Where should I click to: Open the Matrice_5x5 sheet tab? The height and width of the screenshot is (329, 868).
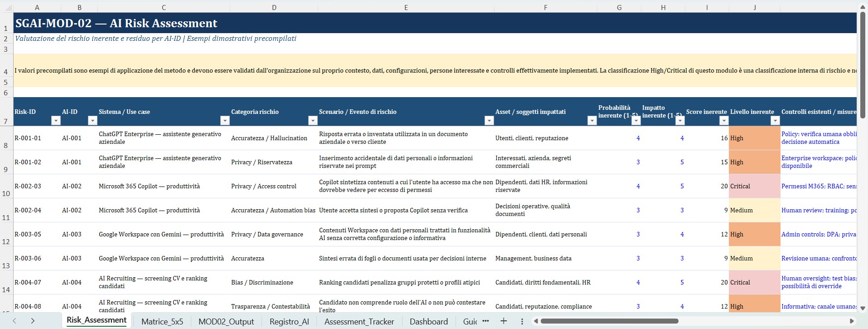(x=162, y=321)
